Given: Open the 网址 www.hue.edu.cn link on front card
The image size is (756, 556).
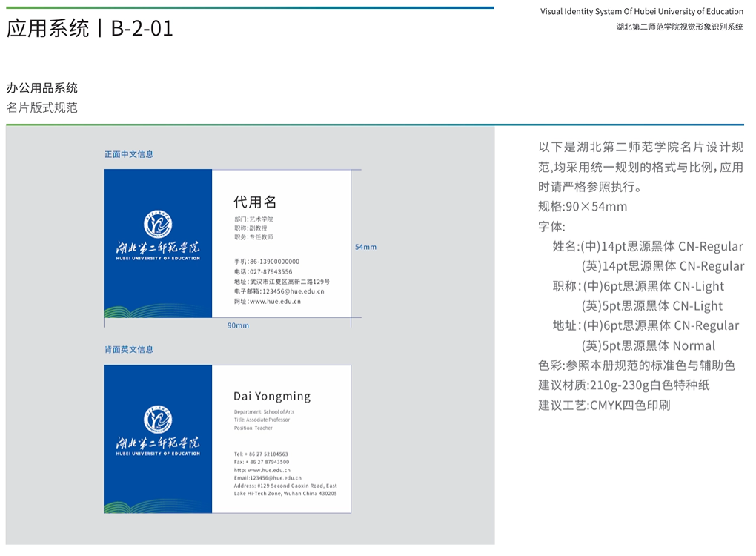Looking at the screenshot, I should pos(268,302).
